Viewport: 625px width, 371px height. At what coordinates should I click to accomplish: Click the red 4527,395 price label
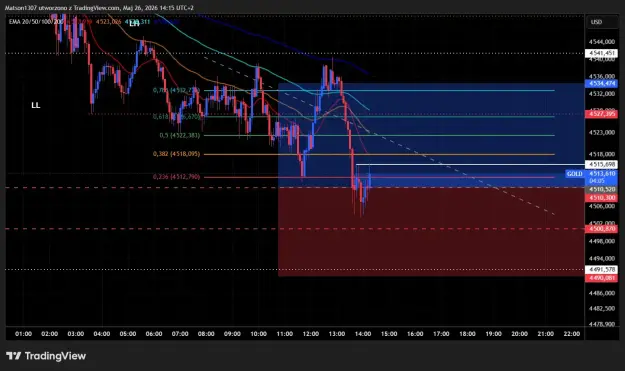[601, 114]
